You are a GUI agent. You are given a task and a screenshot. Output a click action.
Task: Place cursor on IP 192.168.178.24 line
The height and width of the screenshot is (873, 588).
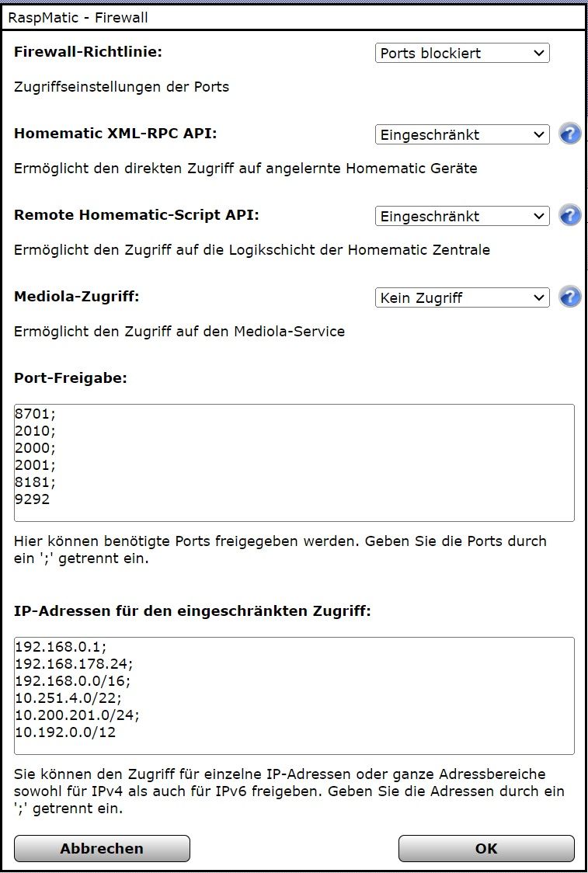[74, 663]
